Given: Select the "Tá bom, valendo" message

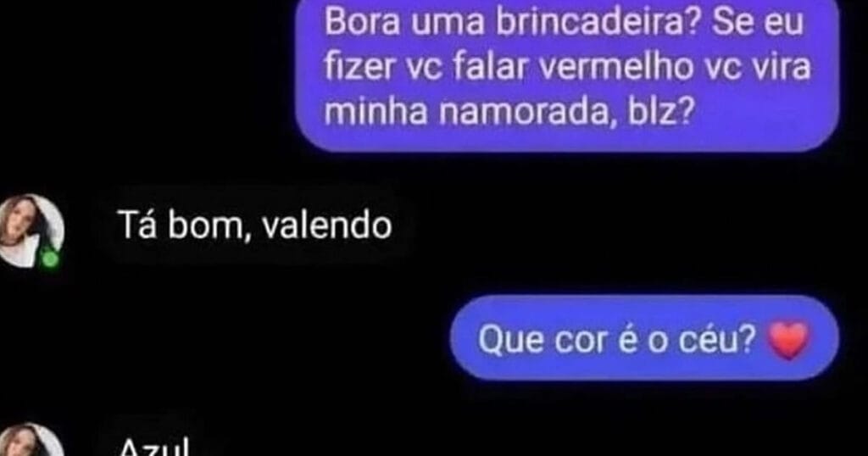Looking at the screenshot, I should point(256,225).
